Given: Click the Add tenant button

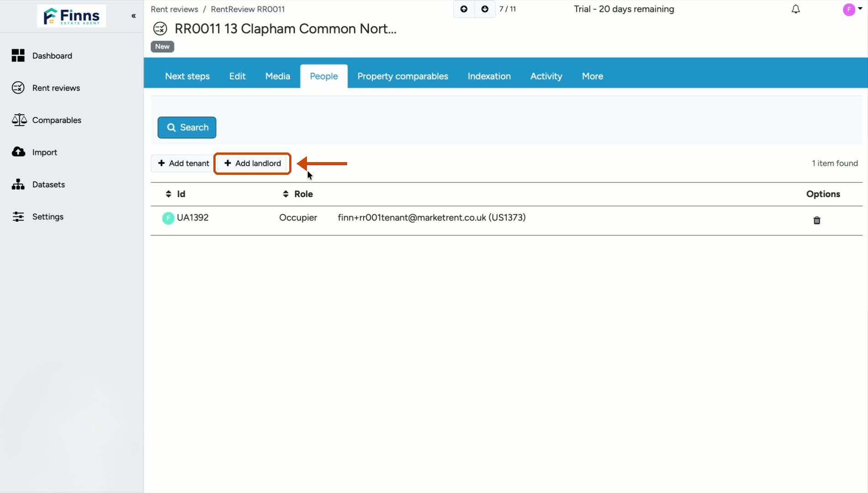Looking at the screenshot, I should (x=183, y=163).
